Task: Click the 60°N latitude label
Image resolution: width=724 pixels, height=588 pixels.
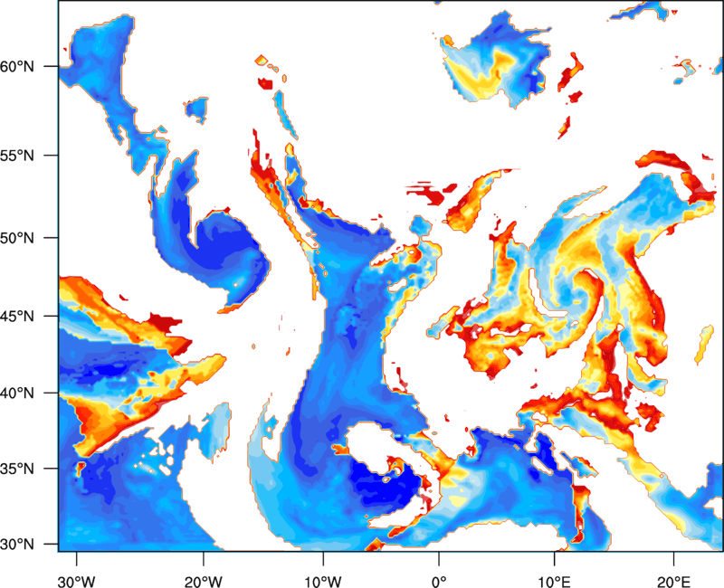Action: pyautogui.click(x=17, y=67)
